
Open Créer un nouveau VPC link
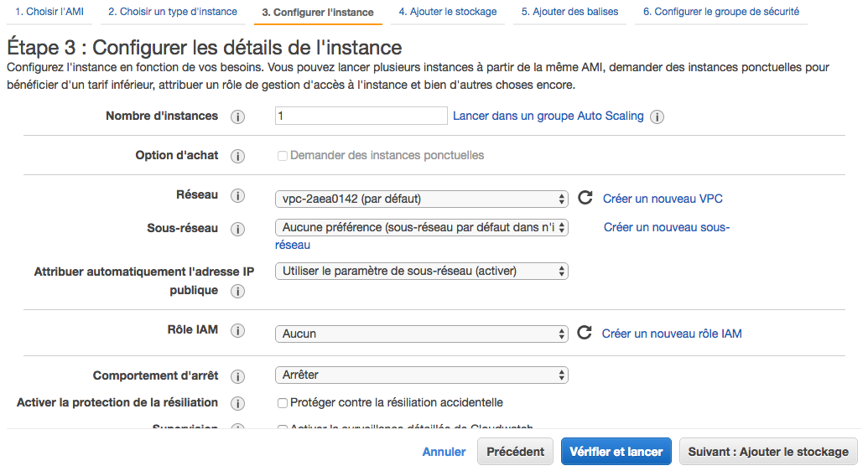[663, 199]
